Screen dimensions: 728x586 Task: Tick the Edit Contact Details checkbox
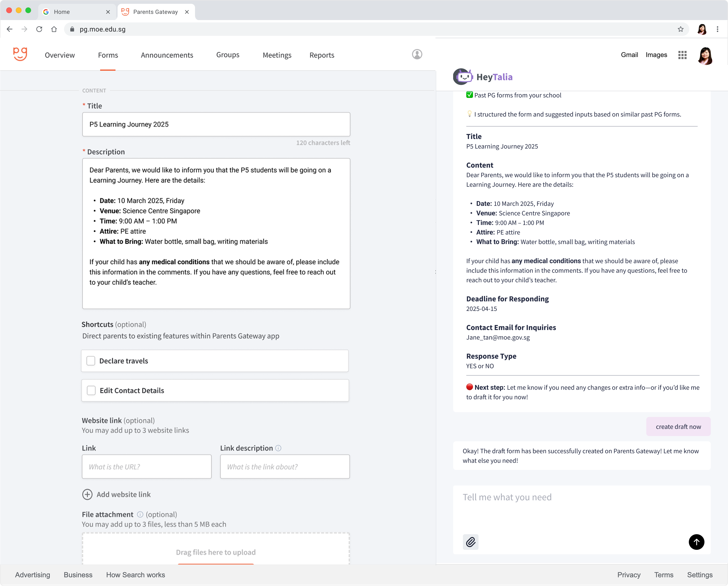click(91, 391)
